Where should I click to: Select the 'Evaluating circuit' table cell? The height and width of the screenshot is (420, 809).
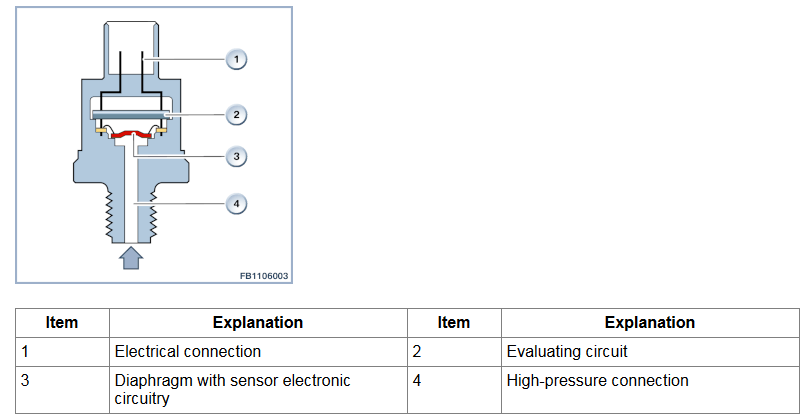point(650,352)
